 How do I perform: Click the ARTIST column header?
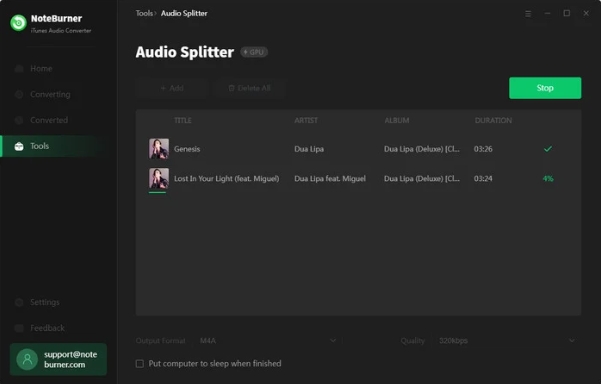tap(306, 120)
